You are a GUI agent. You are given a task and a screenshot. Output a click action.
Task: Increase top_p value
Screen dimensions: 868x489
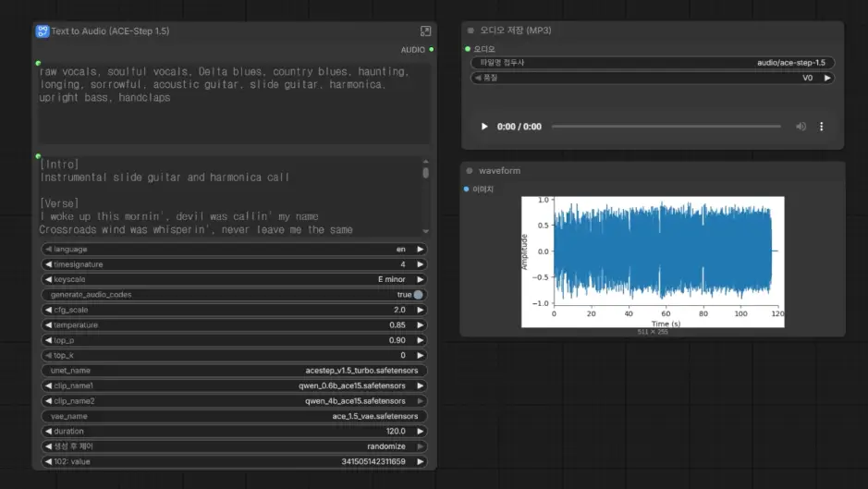tap(421, 340)
